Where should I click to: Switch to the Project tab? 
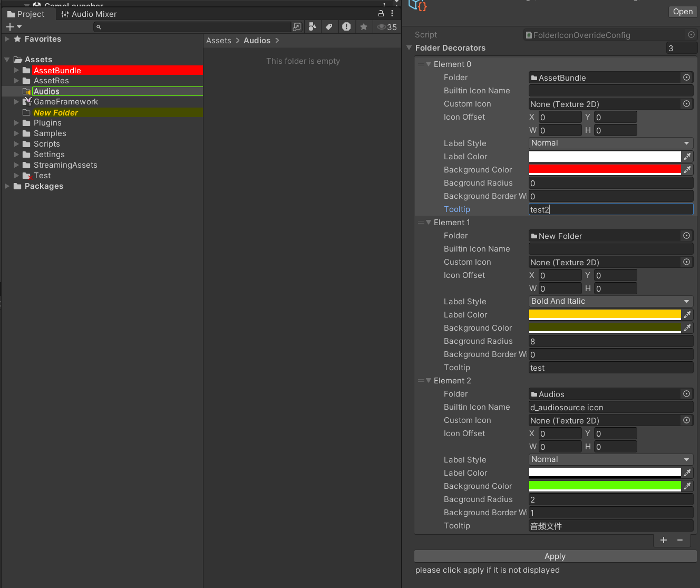pos(26,14)
